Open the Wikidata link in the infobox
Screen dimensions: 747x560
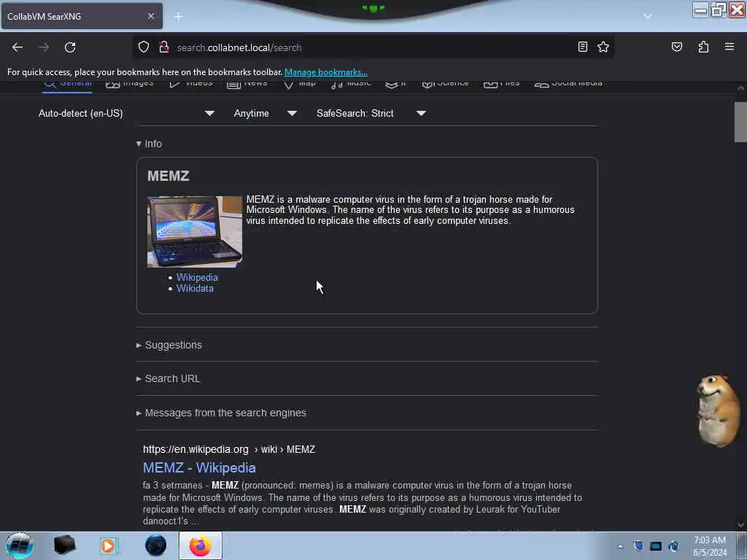[x=195, y=288]
